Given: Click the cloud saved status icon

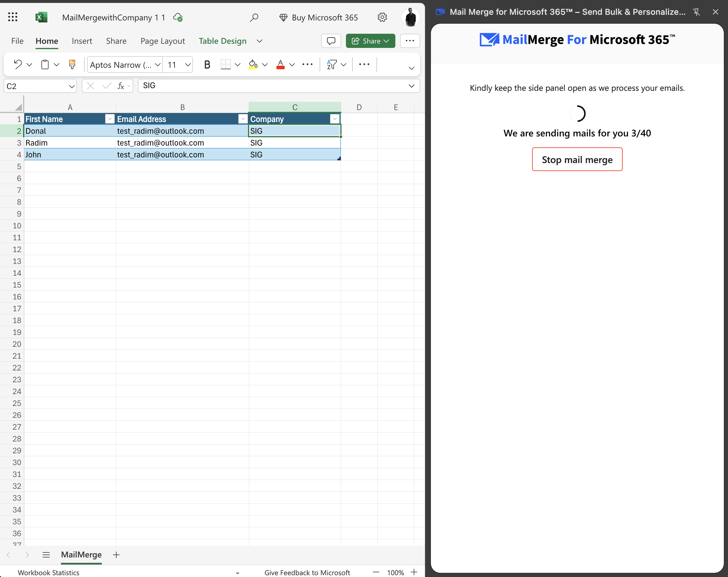Looking at the screenshot, I should point(178,17).
